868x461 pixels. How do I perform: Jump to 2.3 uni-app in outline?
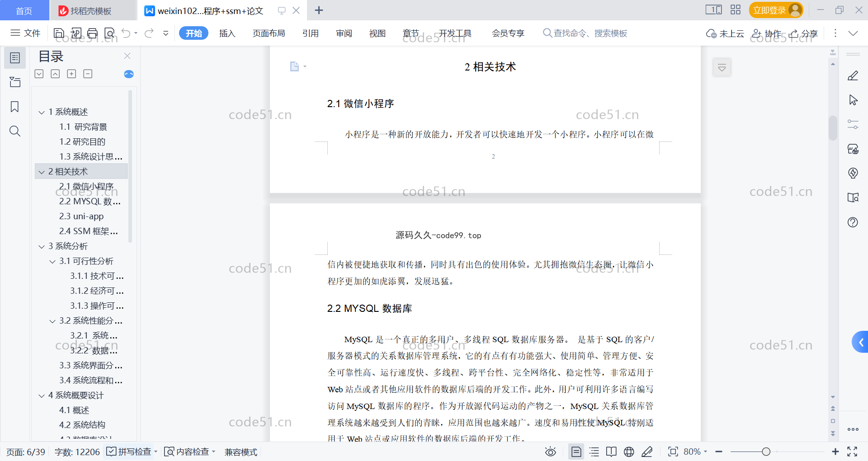81,216
